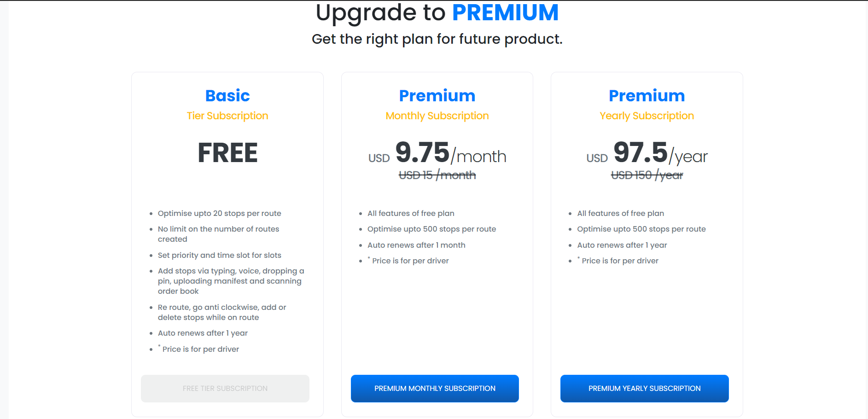The height and width of the screenshot is (419, 868).
Task: Click the Monthly Subscription subtitle
Action: 437,116
